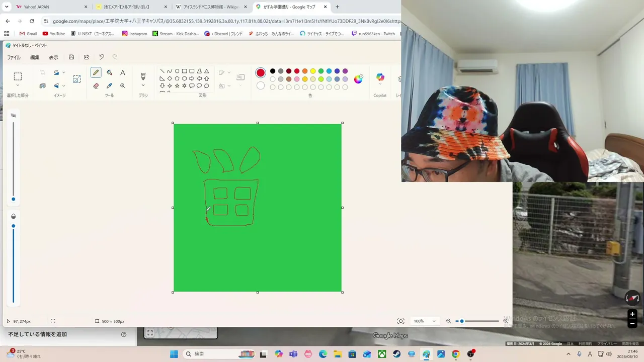This screenshot has height=362, width=644.
Task: Click the Save icon in Paint
Action: pyautogui.click(x=71, y=57)
